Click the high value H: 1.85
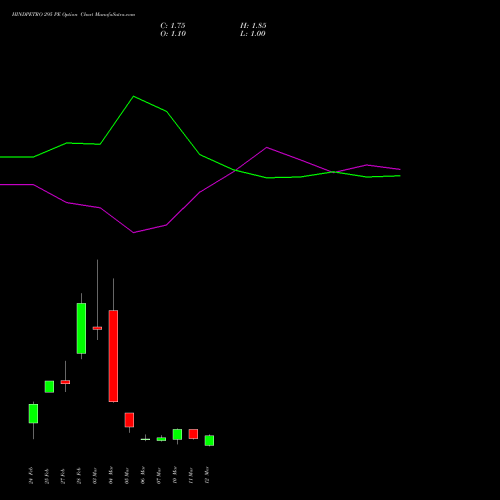 click(x=253, y=26)
